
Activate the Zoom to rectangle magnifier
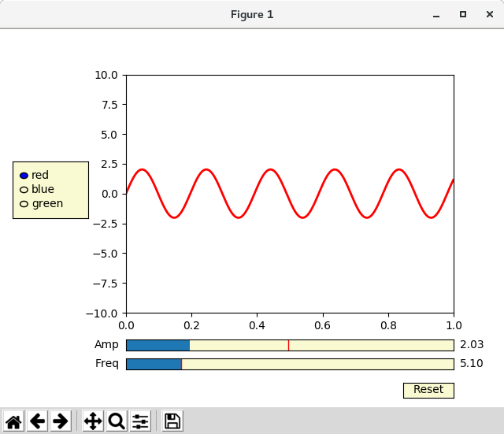[117, 421]
